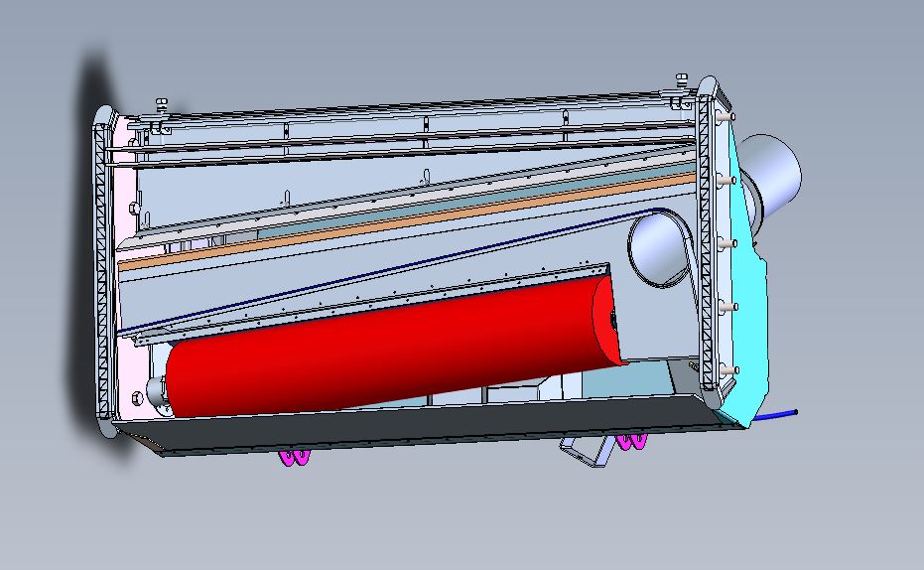
Task: Select the left pair of magenta hooks
Action: click(x=294, y=458)
